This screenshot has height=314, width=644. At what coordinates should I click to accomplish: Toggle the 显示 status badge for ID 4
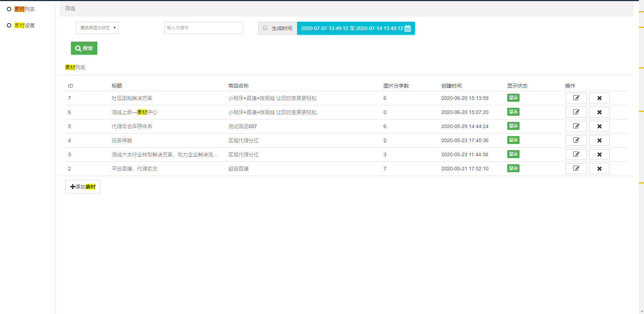click(513, 140)
